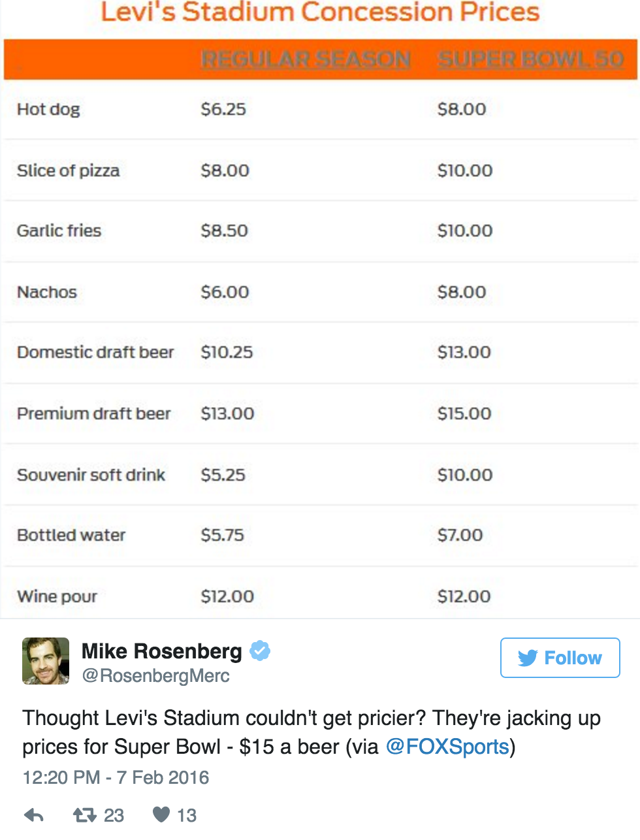Click the Premium draft beer $15.00 price
This screenshot has height=840, width=640.
click(464, 413)
